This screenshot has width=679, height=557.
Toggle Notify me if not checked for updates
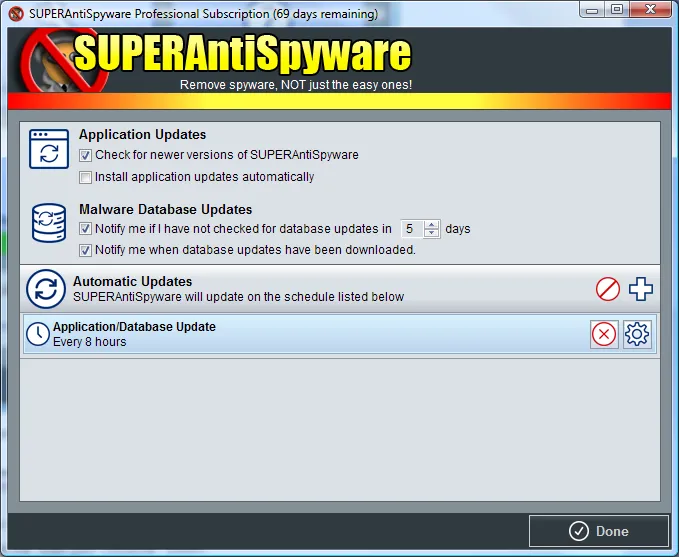[86, 229]
